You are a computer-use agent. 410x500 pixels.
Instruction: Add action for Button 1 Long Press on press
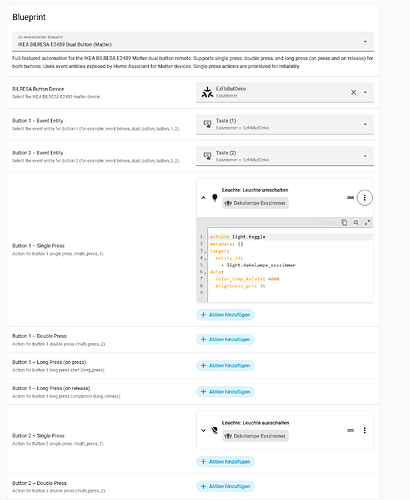tap(225, 365)
